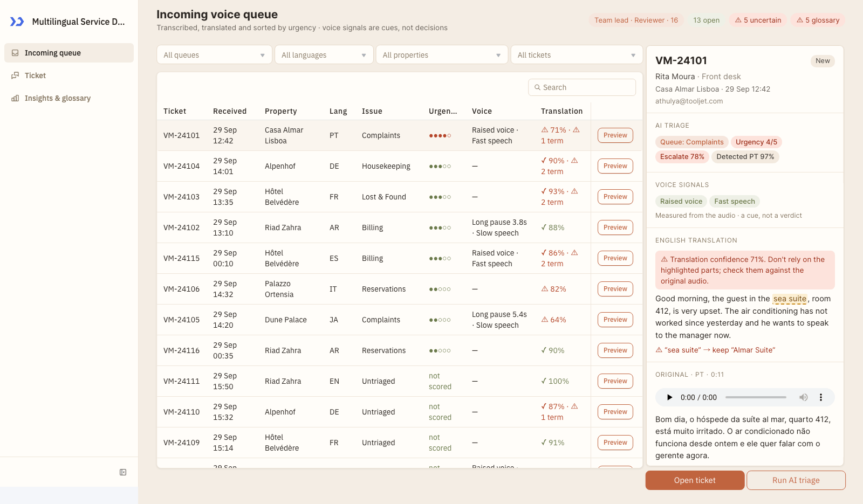Click the 13 open badge

(706, 20)
